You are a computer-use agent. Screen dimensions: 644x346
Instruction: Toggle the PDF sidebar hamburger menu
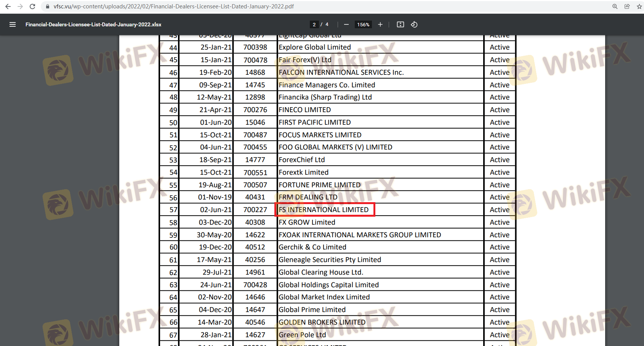[x=13, y=24]
